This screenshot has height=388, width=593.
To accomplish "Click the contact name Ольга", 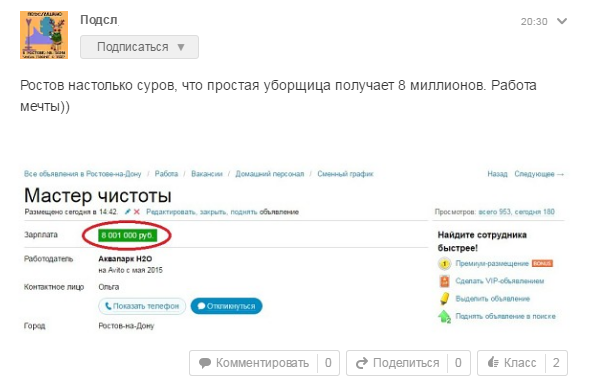I will click(109, 287).
